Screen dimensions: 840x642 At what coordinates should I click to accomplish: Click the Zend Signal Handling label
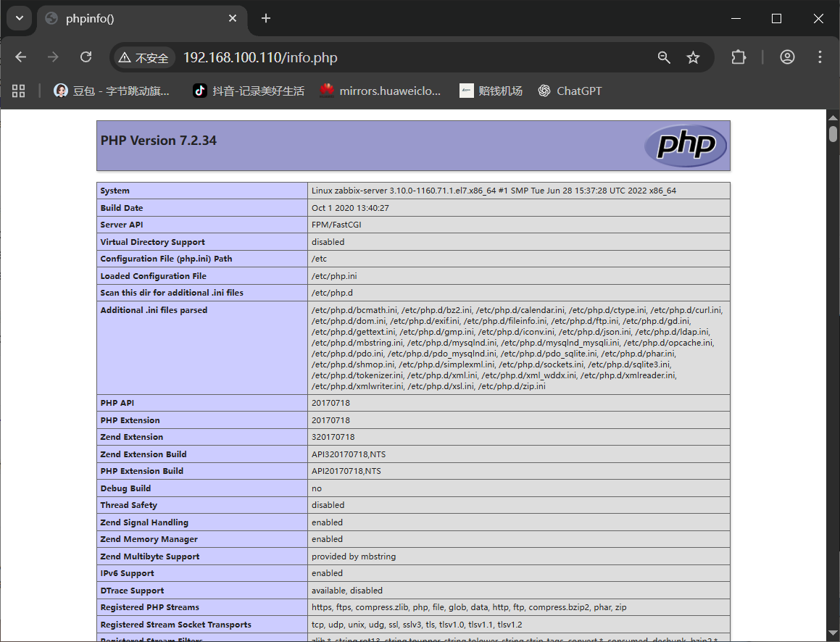pos(144,522)
